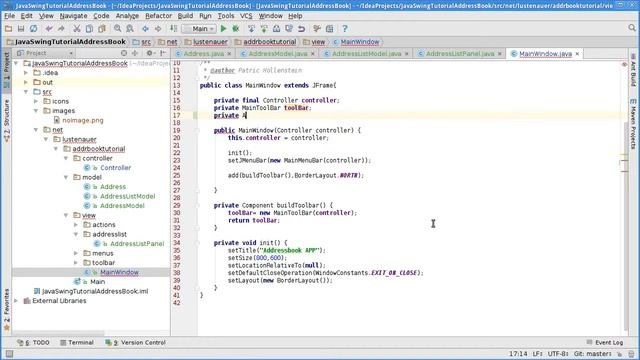Screen dimensions: 640x360
Task: Expand External Libraries node
Action: coord(16,301)
